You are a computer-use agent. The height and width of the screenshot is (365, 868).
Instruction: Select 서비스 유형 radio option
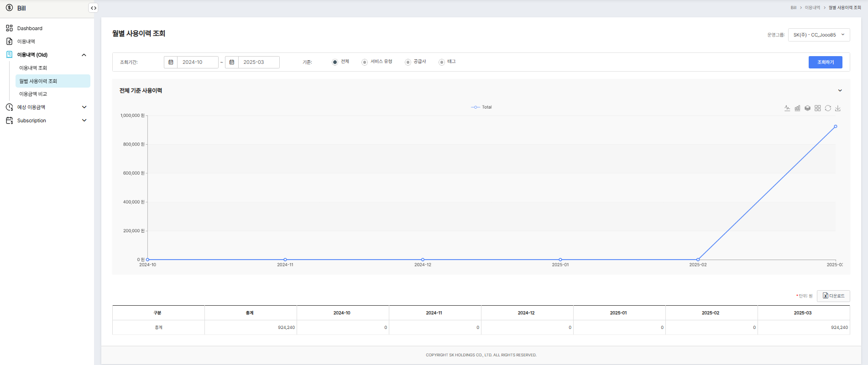coord(365,62)
